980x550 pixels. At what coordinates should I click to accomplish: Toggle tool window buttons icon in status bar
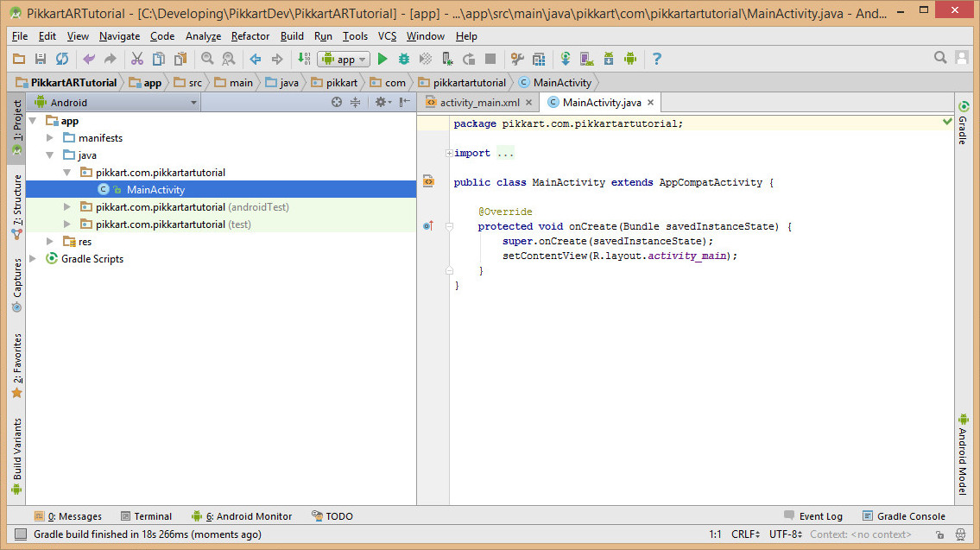click(21, 534)
